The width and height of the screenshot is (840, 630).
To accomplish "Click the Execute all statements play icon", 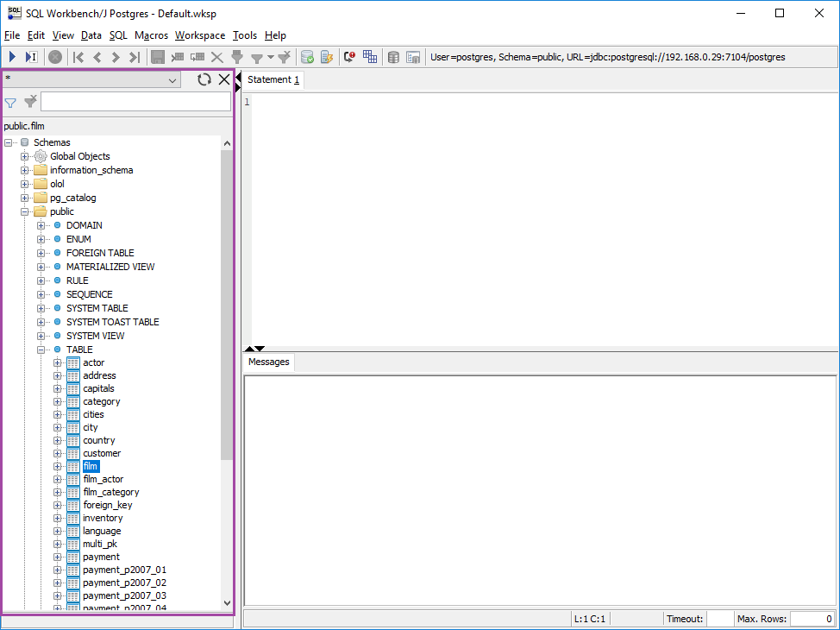I will pyautogui.click(x=12, y=57).
